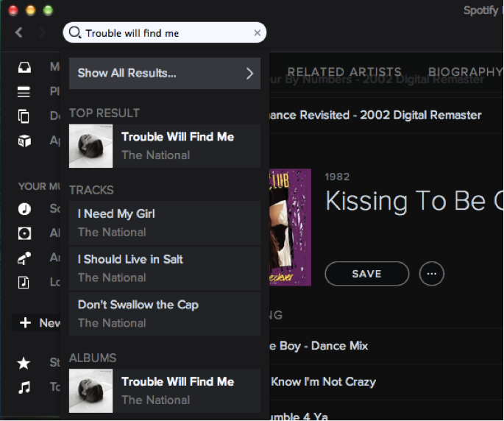
Task: Select the track I Need My Girl
Action: 165,222
